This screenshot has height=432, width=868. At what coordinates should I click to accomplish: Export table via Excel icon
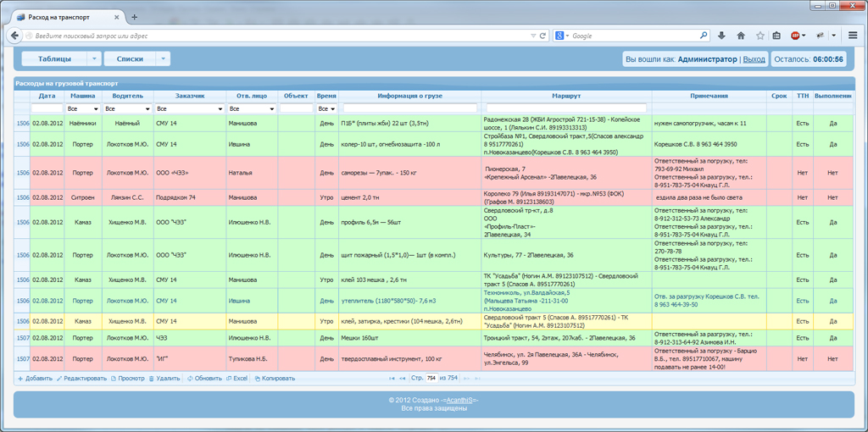pos(229,379)
